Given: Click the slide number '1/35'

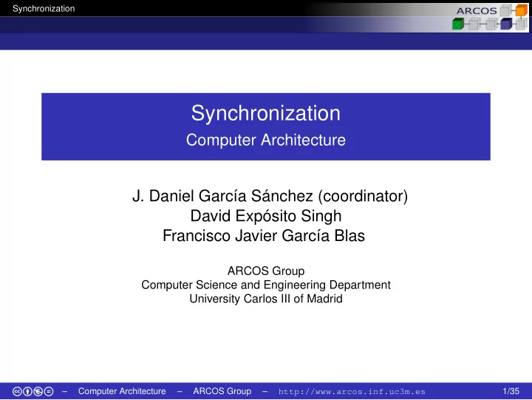Looking at the screenshot, I should coord(511,391).
